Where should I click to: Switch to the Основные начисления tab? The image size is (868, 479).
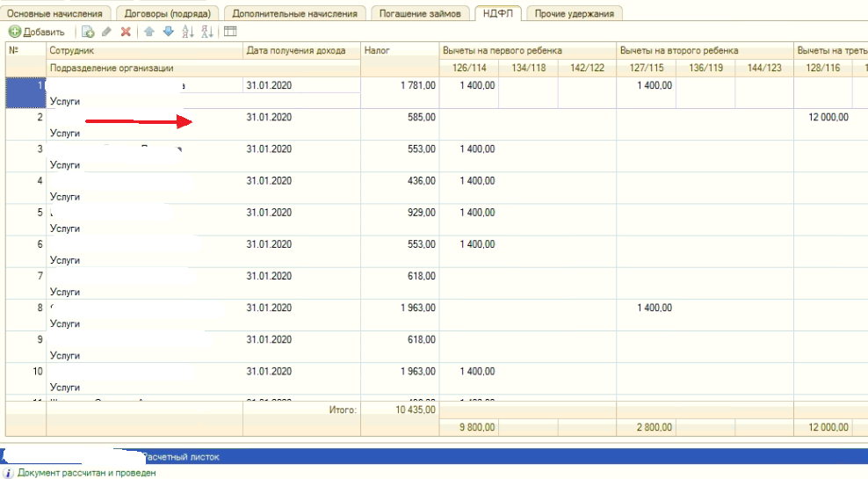[x=60, y=13]
